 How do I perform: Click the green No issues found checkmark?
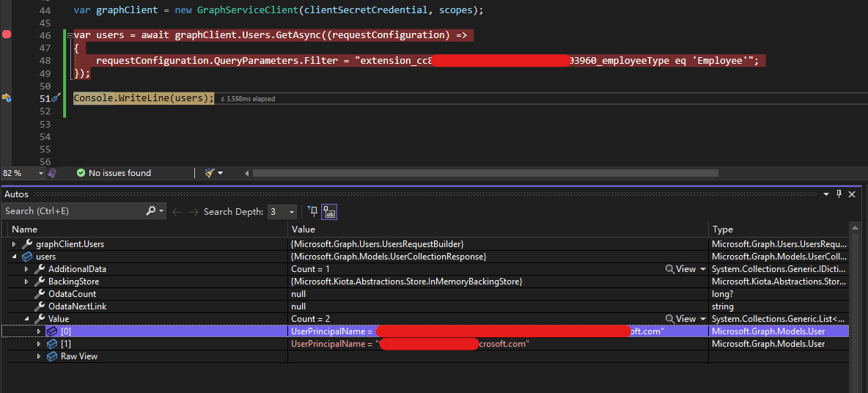[x=81, y=173]
